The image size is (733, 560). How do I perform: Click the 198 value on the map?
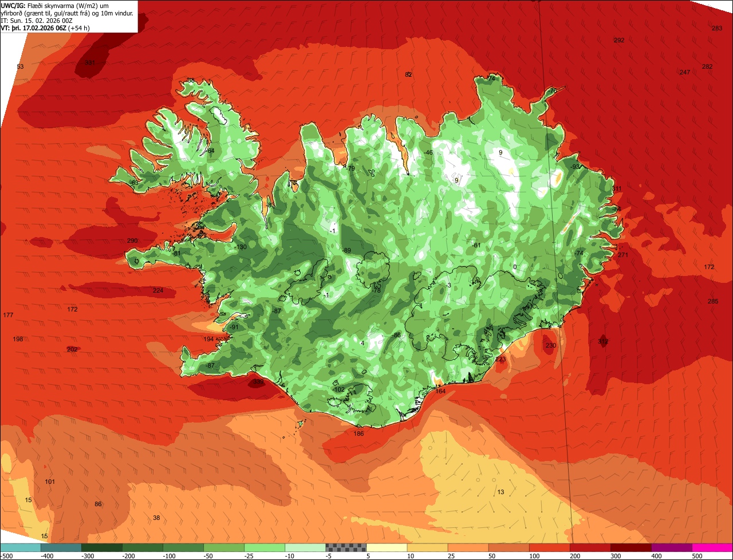(18, 340)
